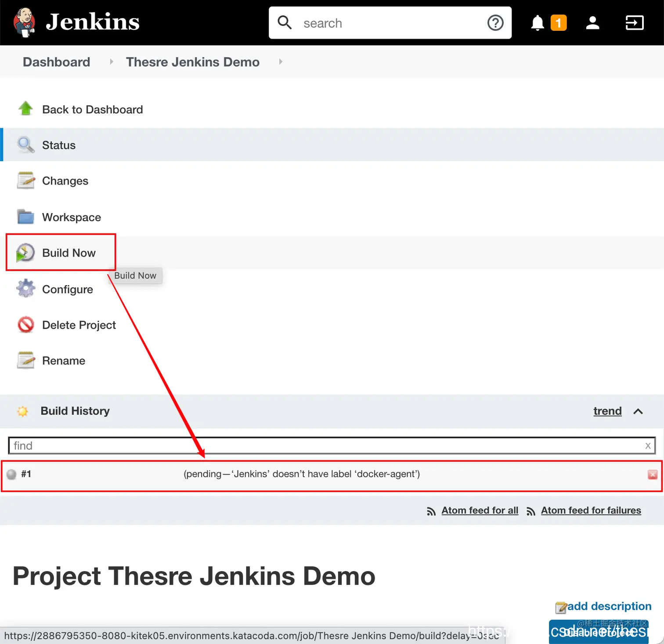Select Rename option

click(x=64, y=361)
